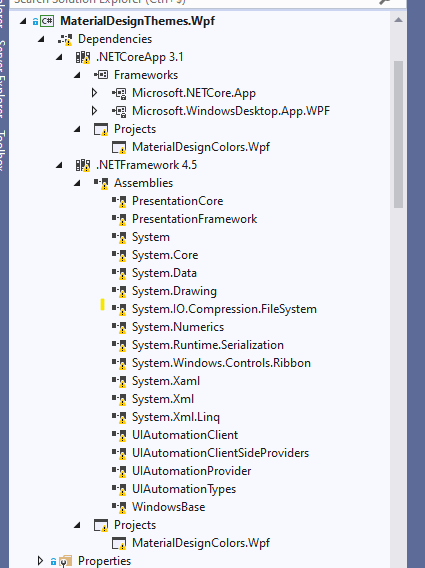The image size is (425, 568).
Task: Expand the Microsoft.NETCore.App node
Action: click(94, 93)
